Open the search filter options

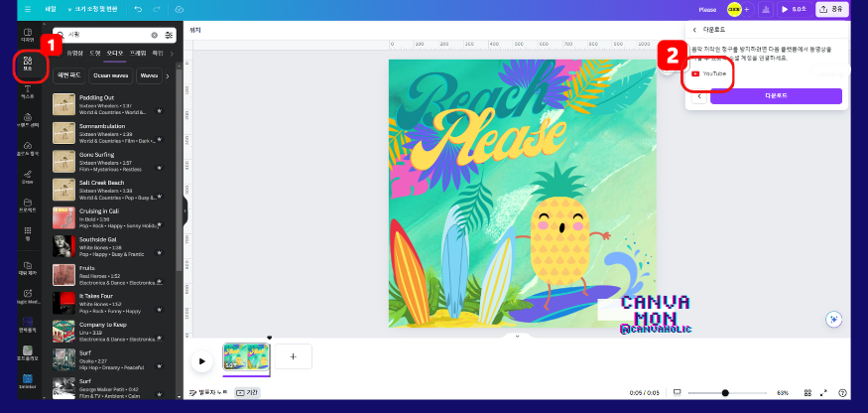[169, 35]
